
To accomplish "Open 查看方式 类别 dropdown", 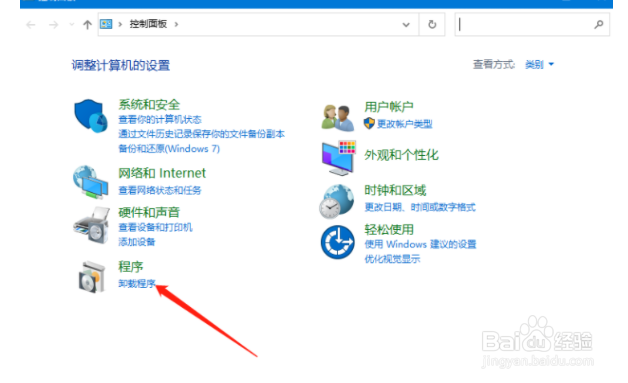I will point(539,64).
